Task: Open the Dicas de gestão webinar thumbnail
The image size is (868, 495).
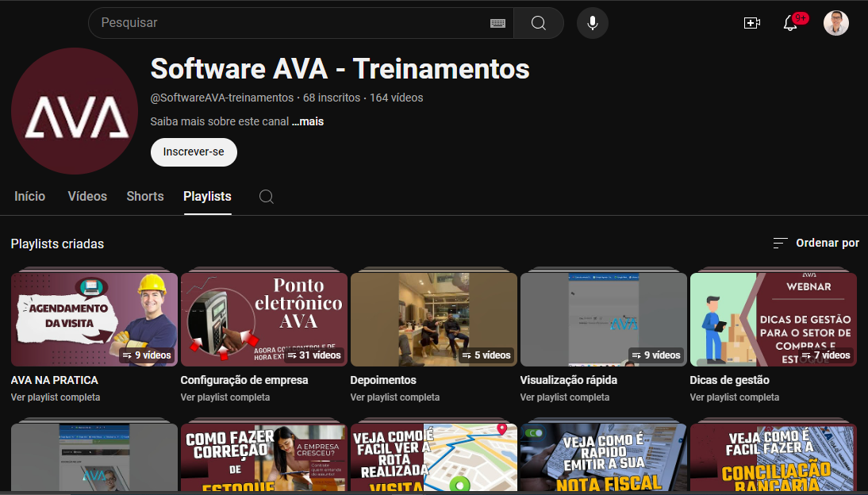Action: pos(773,319)
